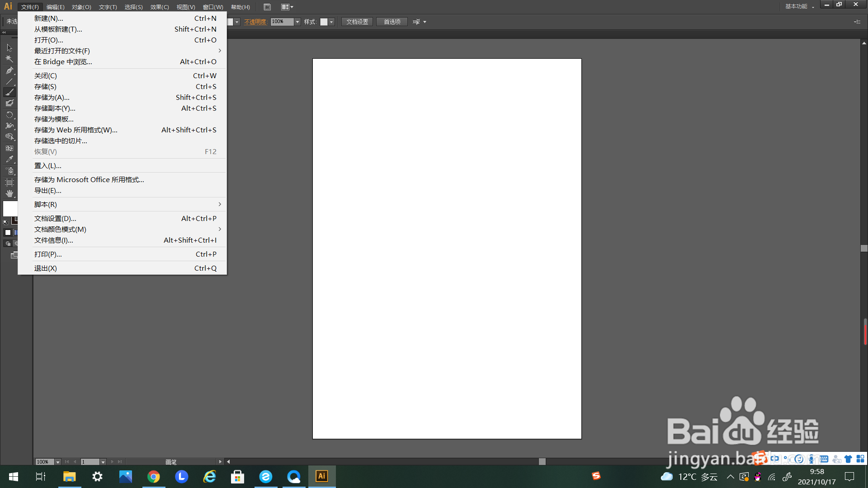
Task: Select the Paintbrush tool
Action: pyautogui.click(x=9, y=92)
